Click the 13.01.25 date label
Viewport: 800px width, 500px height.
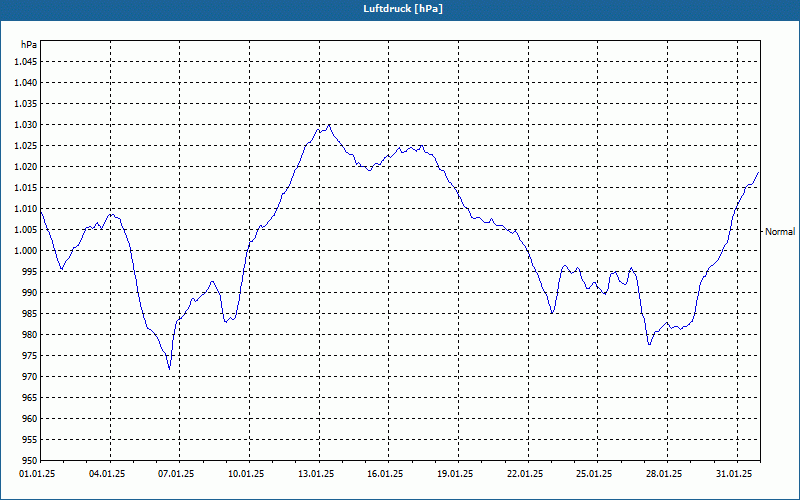pos(316,474)
